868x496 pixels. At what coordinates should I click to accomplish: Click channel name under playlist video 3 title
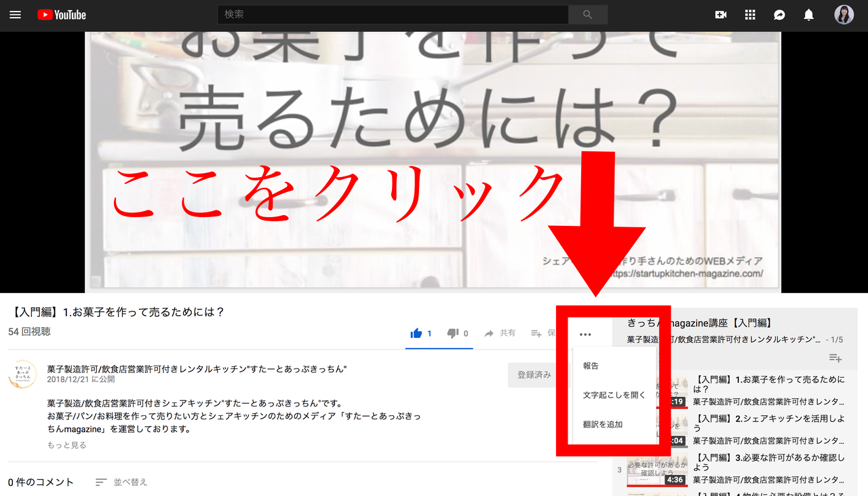coord(769,479)
